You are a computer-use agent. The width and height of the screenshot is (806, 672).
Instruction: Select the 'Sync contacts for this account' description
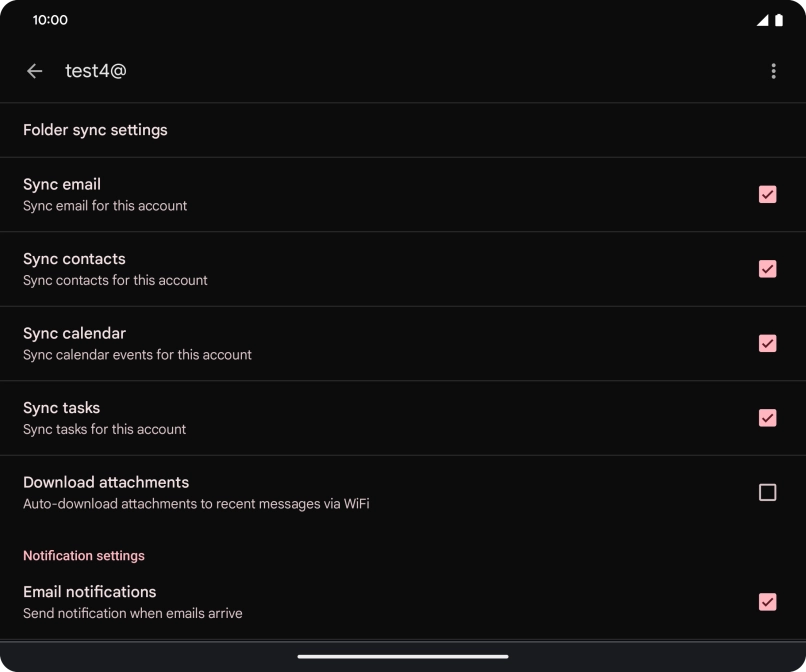point(115,281)
